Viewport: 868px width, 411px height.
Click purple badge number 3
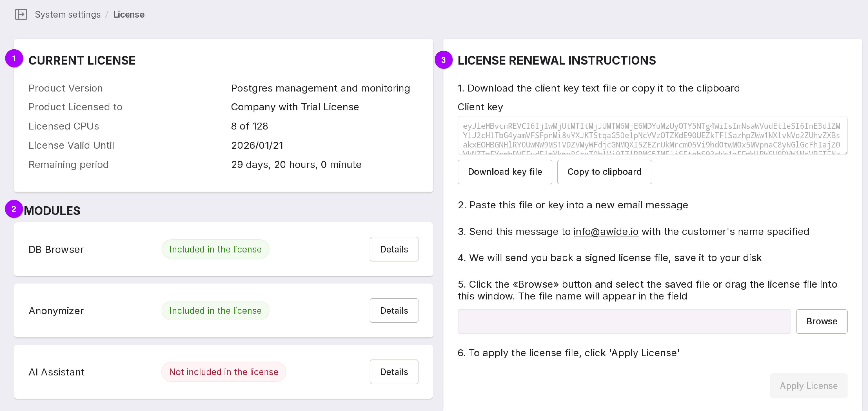[x=443, y=60]
